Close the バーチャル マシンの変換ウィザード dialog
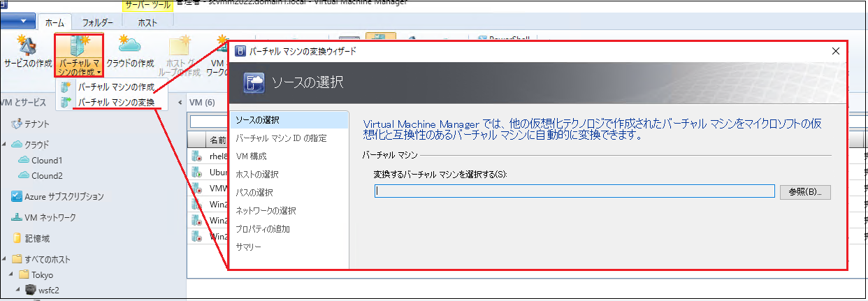Viewport: 868px width, 301px height. click(x=834, y=51)
